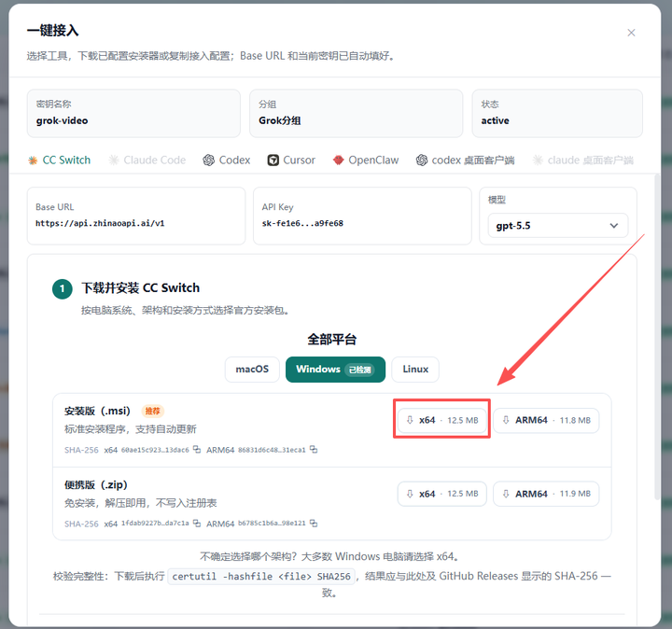Click the 已检测 badge on Windows
672x629 pixels.
(359, 370)
